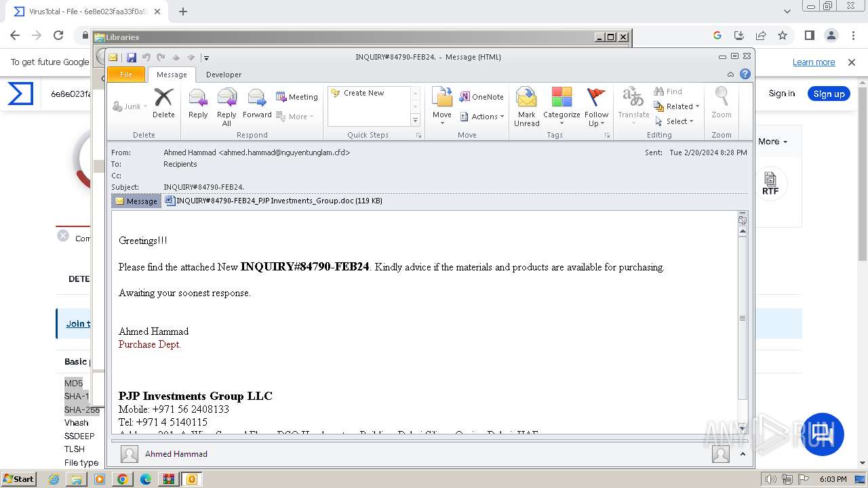This screenshot has height=488, width=868.
Task: Click the Learn more link in Chrome
Action: 814,62
